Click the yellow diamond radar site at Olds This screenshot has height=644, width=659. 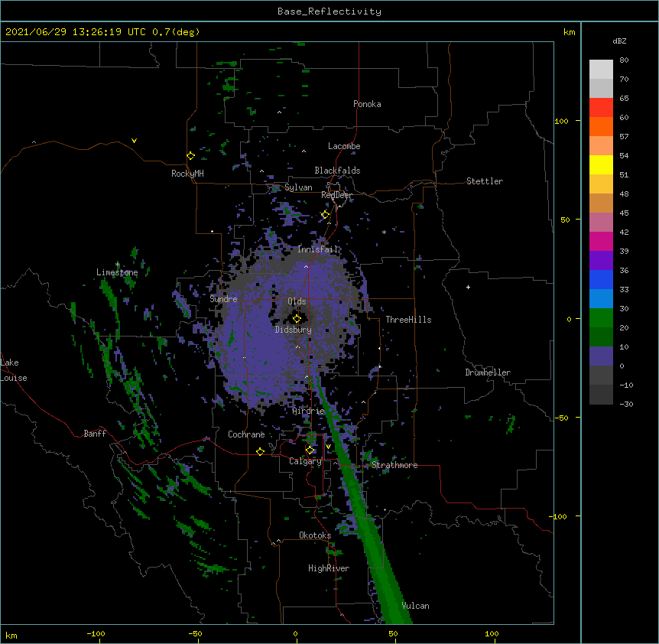pyautogui.click(x=297, y=319)
